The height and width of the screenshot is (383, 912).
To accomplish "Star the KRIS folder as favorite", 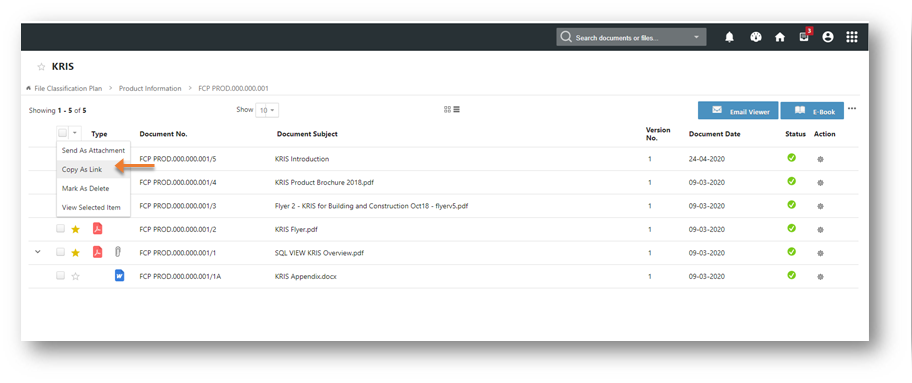I will click(x=41, y=67).
